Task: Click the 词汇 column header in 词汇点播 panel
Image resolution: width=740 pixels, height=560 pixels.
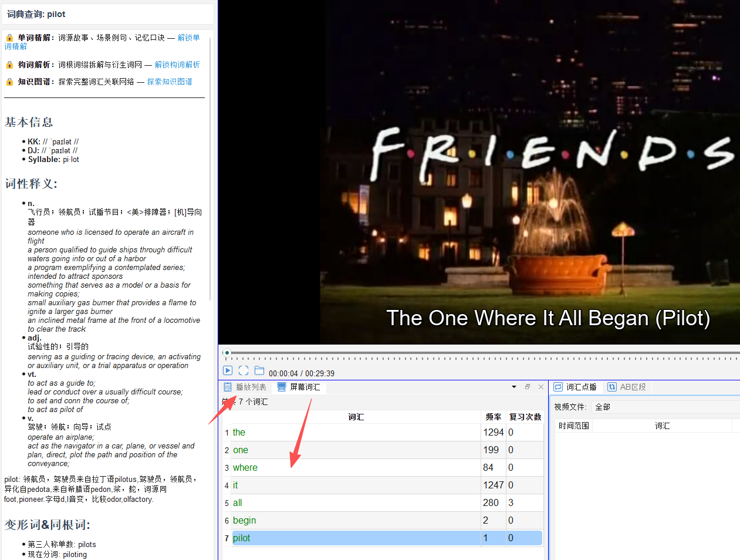Action: [662, 426]
